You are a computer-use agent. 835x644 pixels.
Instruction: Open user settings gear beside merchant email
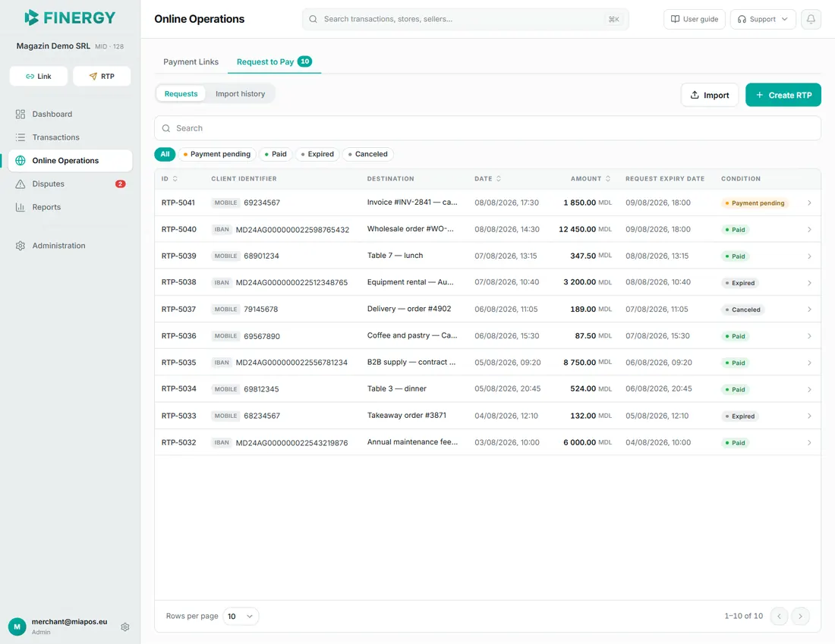click(125, 627)
